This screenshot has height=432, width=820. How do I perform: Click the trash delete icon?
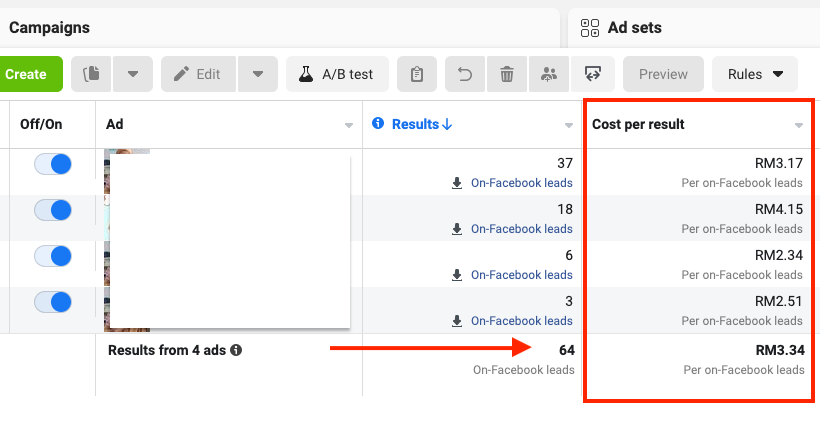507,74
